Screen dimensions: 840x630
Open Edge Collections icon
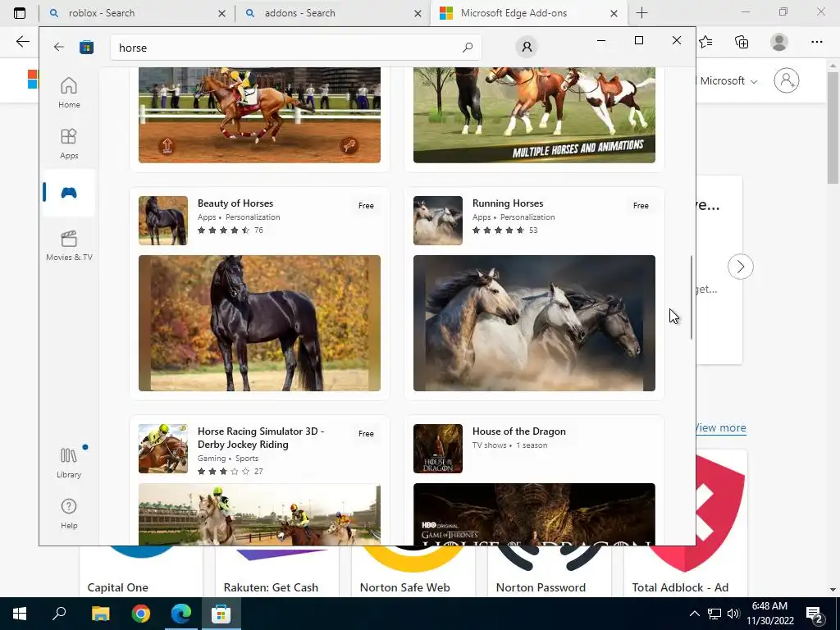[742, 42]
